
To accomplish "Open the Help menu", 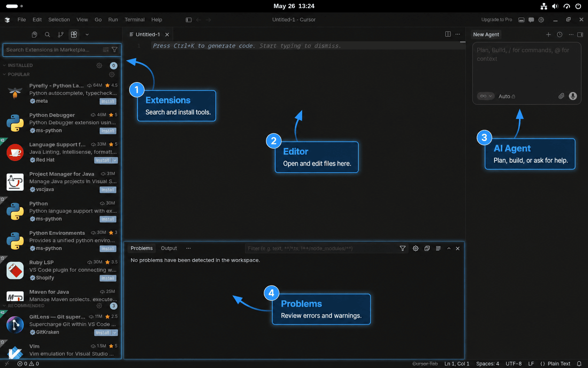I will tap(156, 20).
